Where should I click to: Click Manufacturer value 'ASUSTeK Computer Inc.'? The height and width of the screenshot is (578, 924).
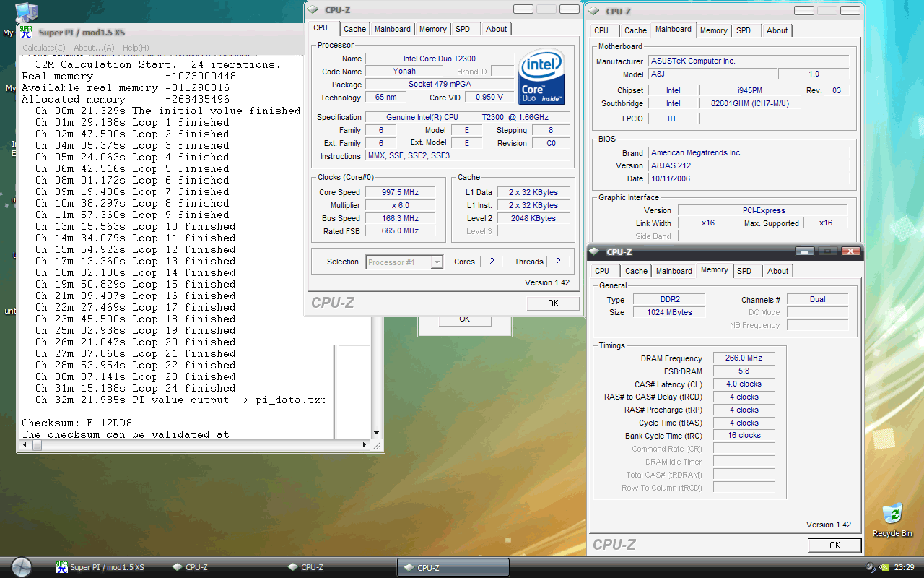(x=749, y=61)
